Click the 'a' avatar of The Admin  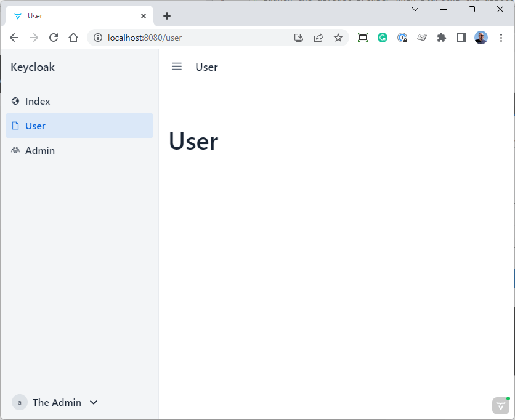click(x=19, y=402)
